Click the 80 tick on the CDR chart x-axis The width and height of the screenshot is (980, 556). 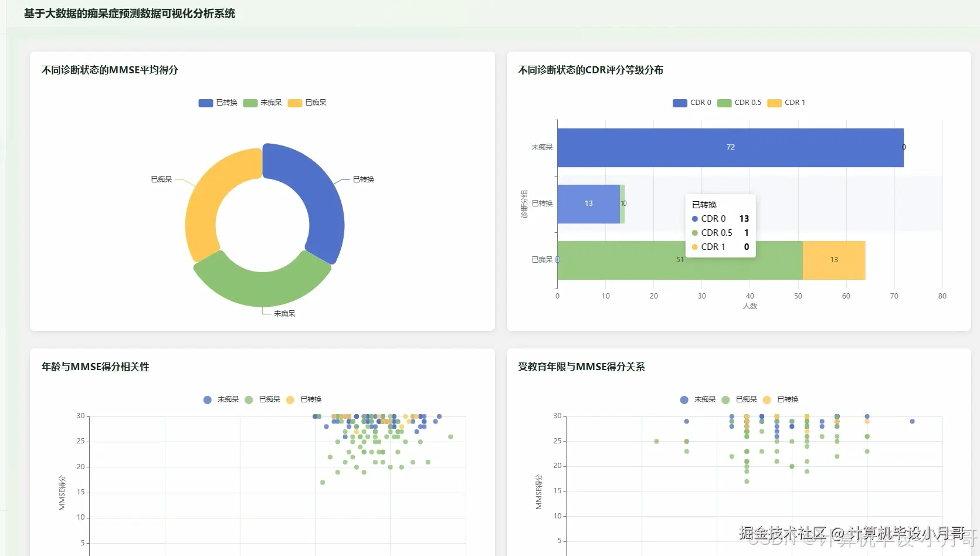coord(942,296)
